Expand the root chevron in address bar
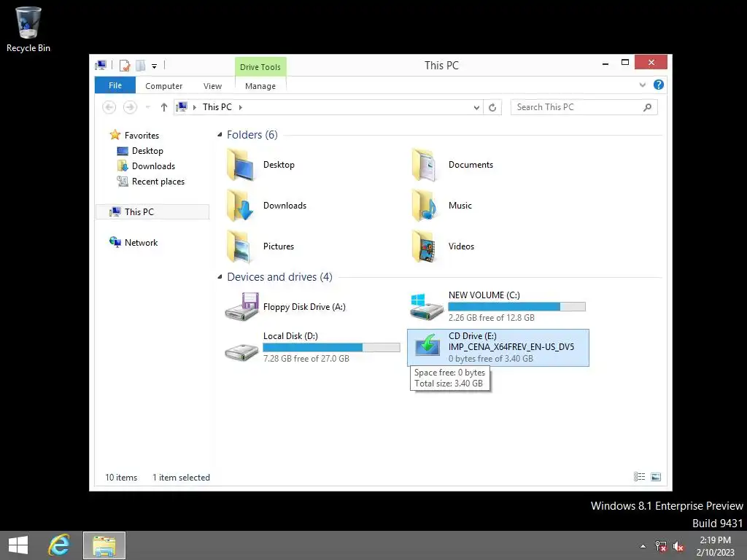 point(194,107)
